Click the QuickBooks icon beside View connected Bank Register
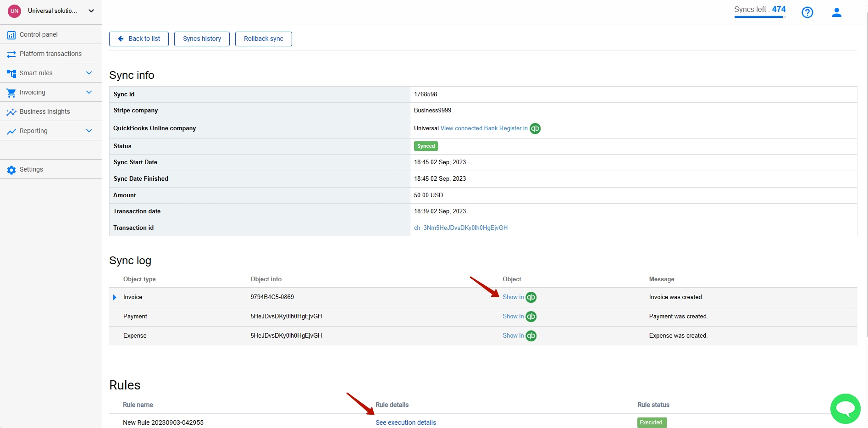Viewport: 868px width, 428px height. [535, 128]
